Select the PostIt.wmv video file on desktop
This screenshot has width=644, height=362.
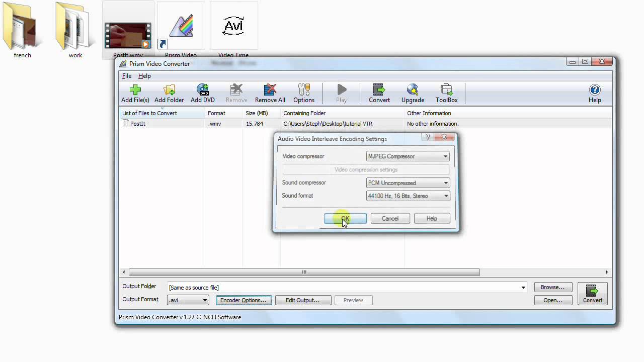[x=128, y=30]
